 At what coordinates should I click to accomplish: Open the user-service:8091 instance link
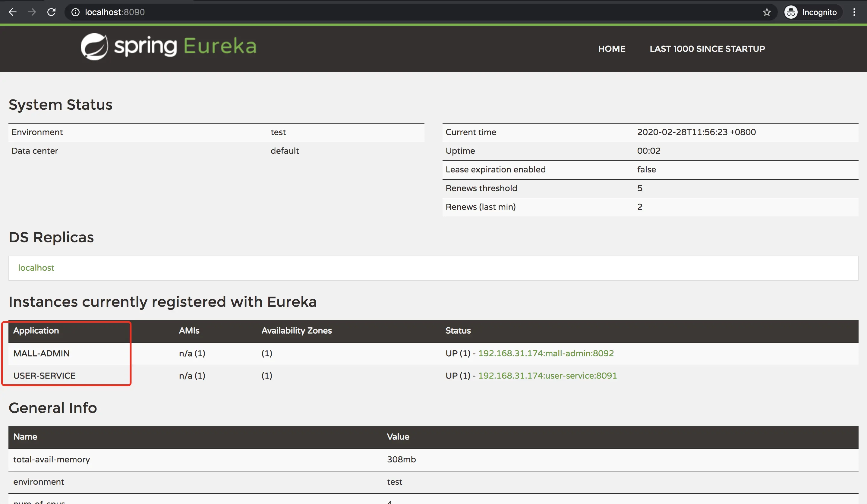(x=547, y=376)
